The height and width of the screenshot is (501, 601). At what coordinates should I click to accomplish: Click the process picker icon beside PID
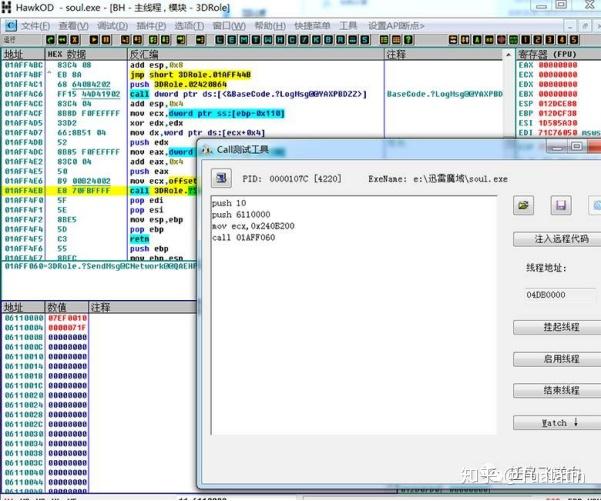click(x=221, y=178)
